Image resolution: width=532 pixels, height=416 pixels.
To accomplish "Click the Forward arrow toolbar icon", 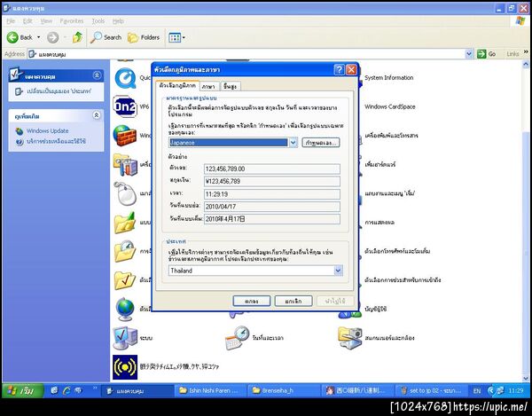I will (x=52, y=37).
